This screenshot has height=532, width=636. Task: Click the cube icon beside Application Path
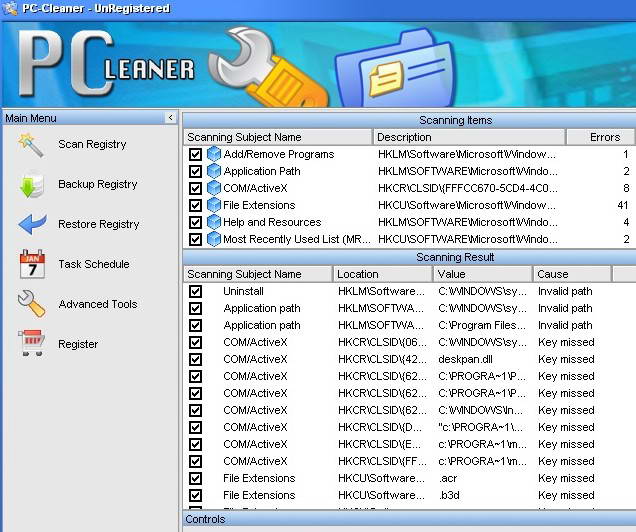tap(213, 171)
